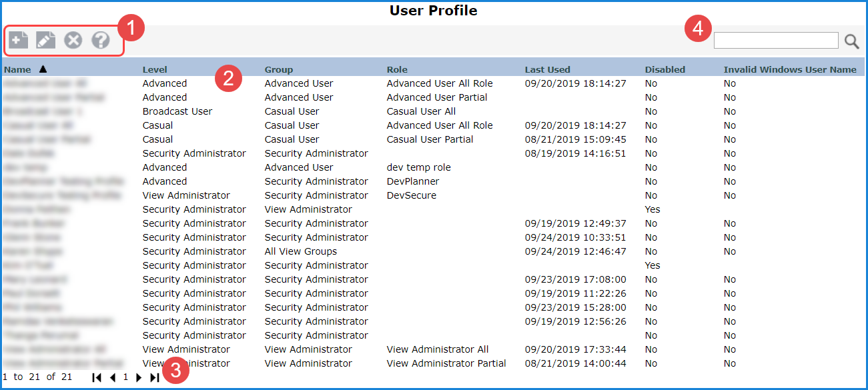
Task: Sort by the Disabled column header
Action: [665, 69]
